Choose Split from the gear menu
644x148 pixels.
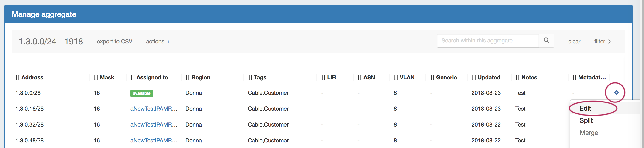[x=586, y=120]
